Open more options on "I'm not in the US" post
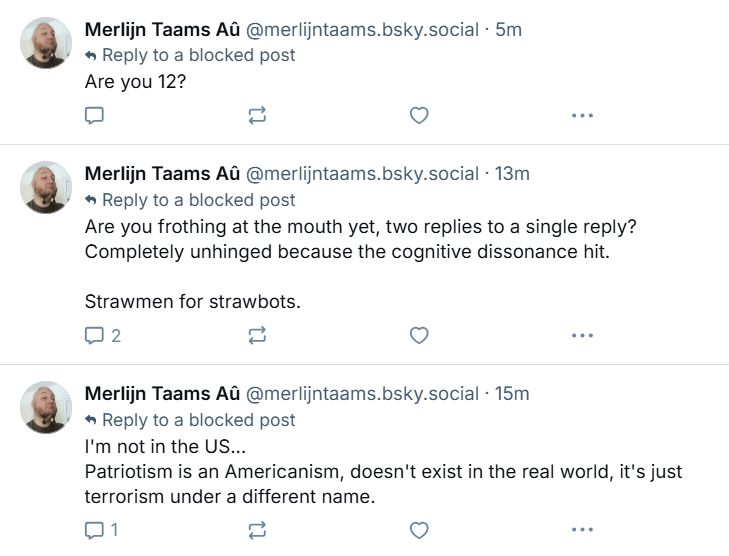Viewport: 729px width, 556px height. pyautogui.click(x=582, y=530)
